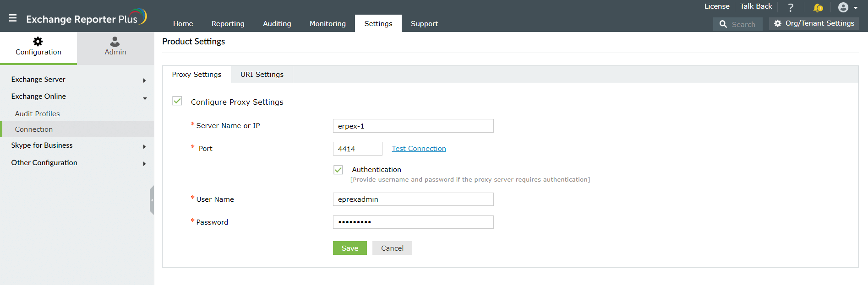This screenshot has width=868, height=285.
Task: Click the Org/Tenant Settings gear icon
Action: (778, 23)
